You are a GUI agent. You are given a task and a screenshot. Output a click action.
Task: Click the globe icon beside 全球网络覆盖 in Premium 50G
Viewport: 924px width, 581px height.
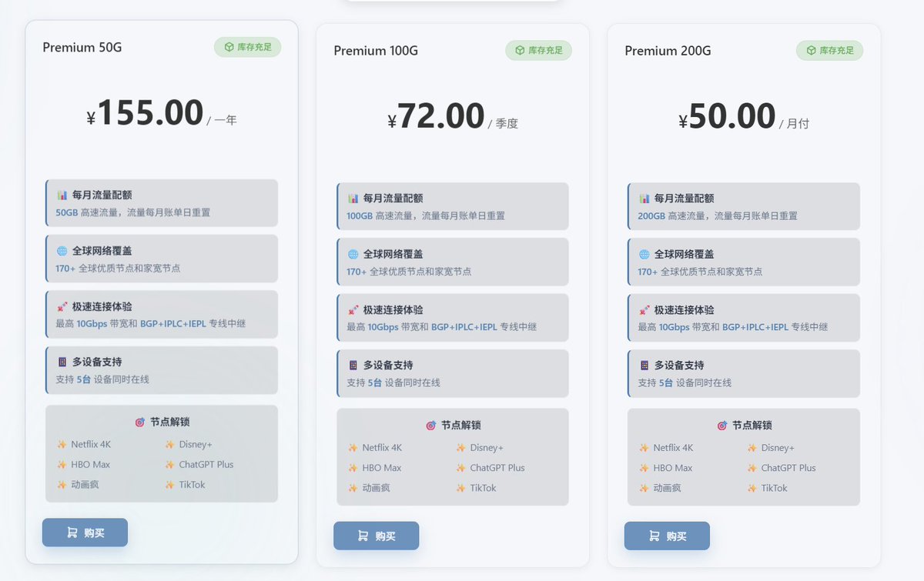pos(62,251)
